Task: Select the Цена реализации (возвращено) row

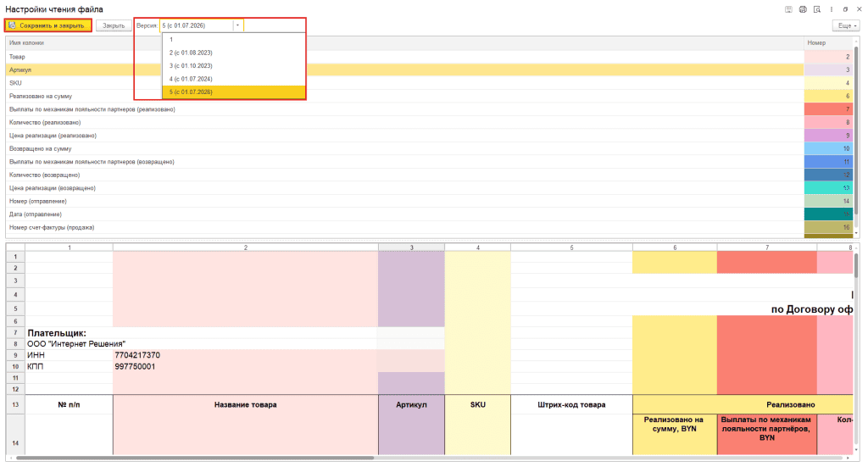Action: 404,188
